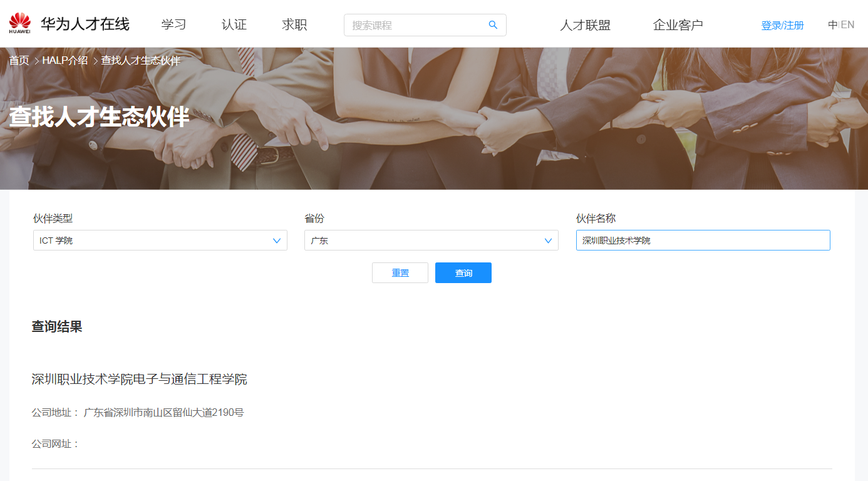
Task: Open the 伙伴类型 dropdown
Action: (x=160, y=240)
